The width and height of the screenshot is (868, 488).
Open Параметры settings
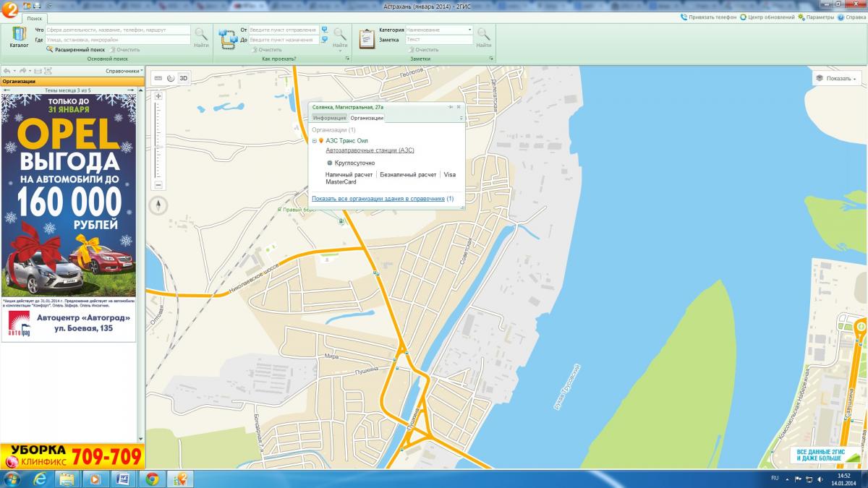(x=815, y=17)
